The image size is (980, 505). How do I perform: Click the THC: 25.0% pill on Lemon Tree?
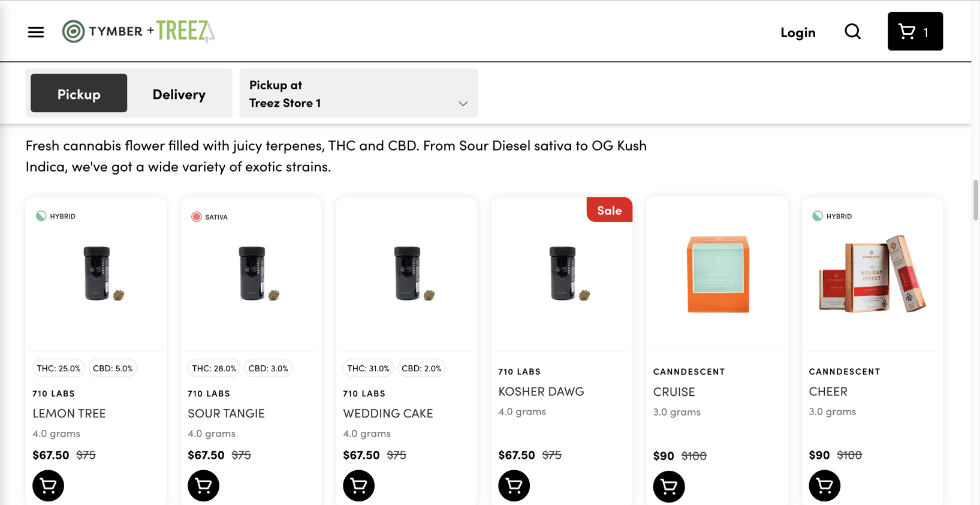58,368
